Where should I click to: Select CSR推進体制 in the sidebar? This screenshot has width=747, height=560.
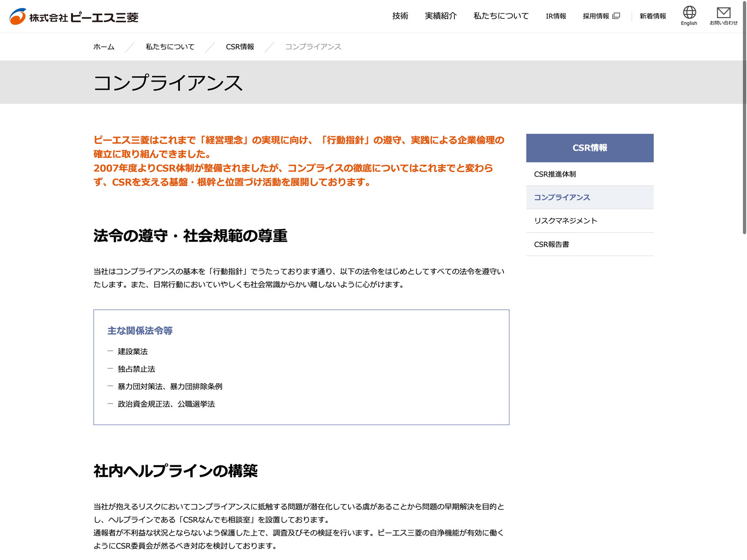tap(555, 174)
